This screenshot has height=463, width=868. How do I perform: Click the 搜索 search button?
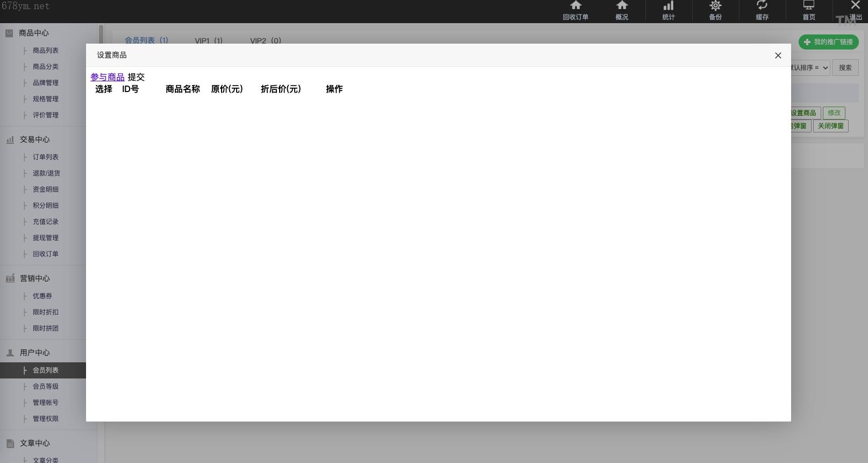tap(845, 68)
